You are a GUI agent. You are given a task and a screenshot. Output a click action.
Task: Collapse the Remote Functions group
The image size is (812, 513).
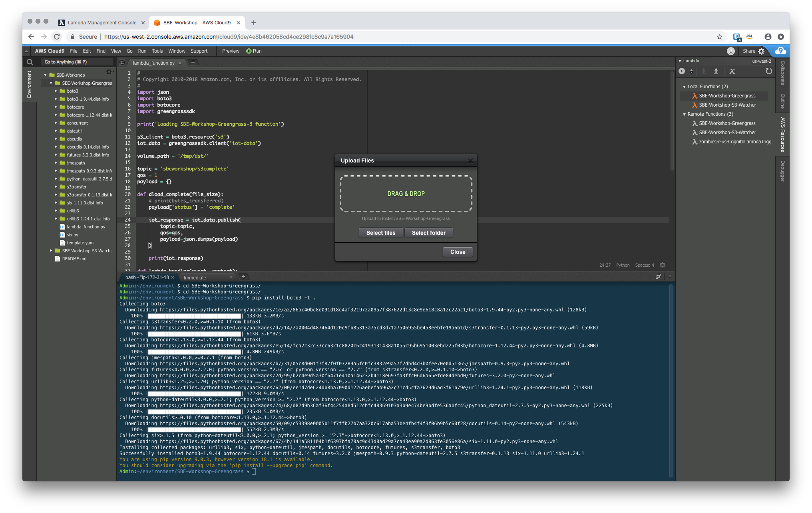click(684, 114)
